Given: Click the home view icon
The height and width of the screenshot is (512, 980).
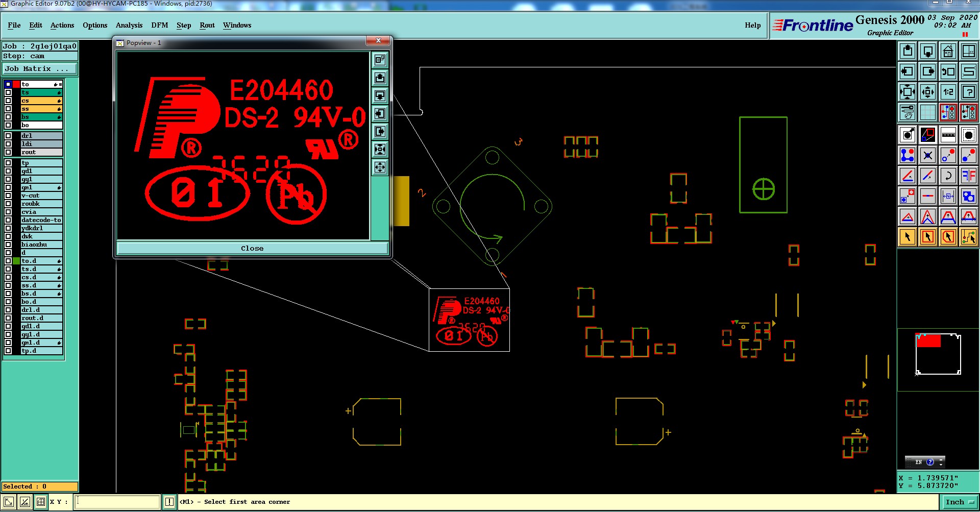Looking at the screenshot, I should tap(948, 51).
